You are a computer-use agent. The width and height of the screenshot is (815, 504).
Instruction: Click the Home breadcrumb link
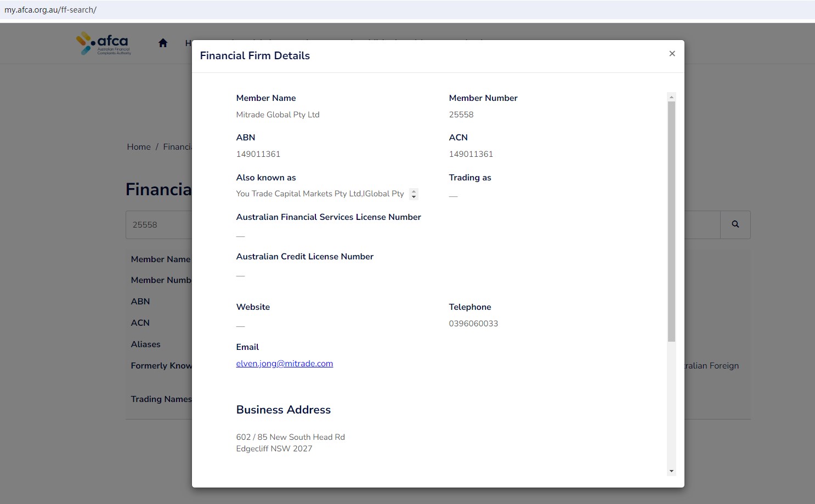click(x=139, y=147)
